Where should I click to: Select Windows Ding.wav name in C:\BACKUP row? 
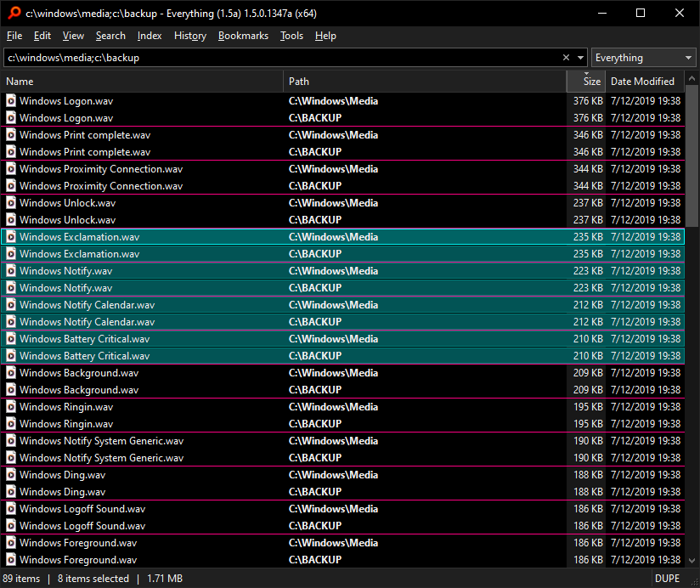tap(63, 492)
